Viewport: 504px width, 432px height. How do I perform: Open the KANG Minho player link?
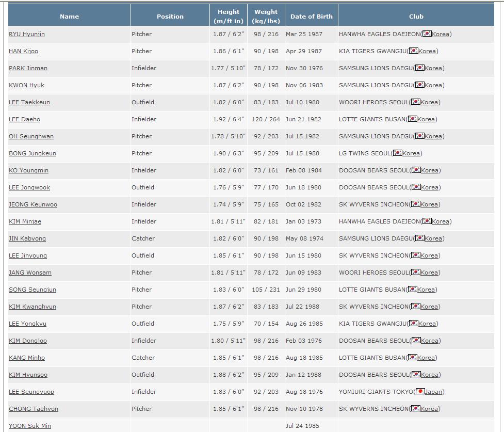pos(27,358)
